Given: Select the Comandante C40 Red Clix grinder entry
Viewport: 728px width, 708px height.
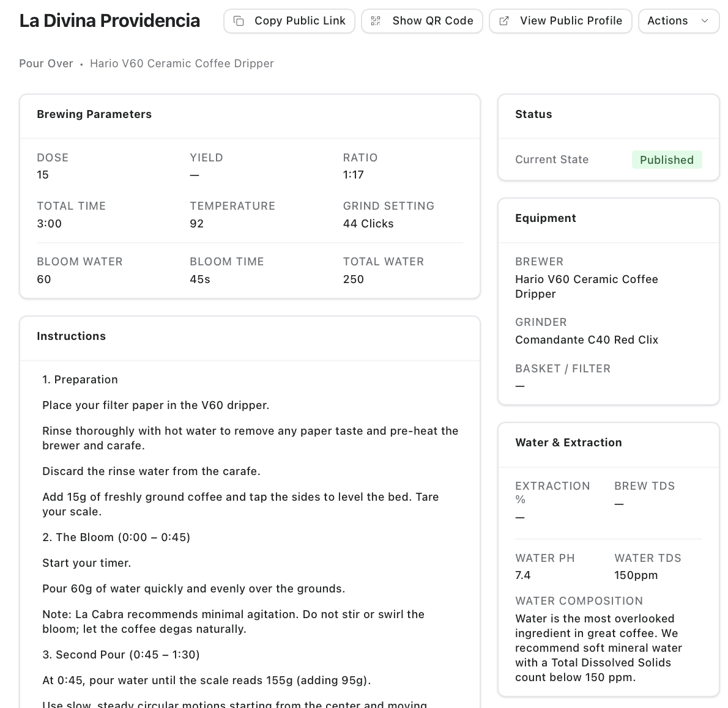Looking at the screenshot, I should click(587, 339).
